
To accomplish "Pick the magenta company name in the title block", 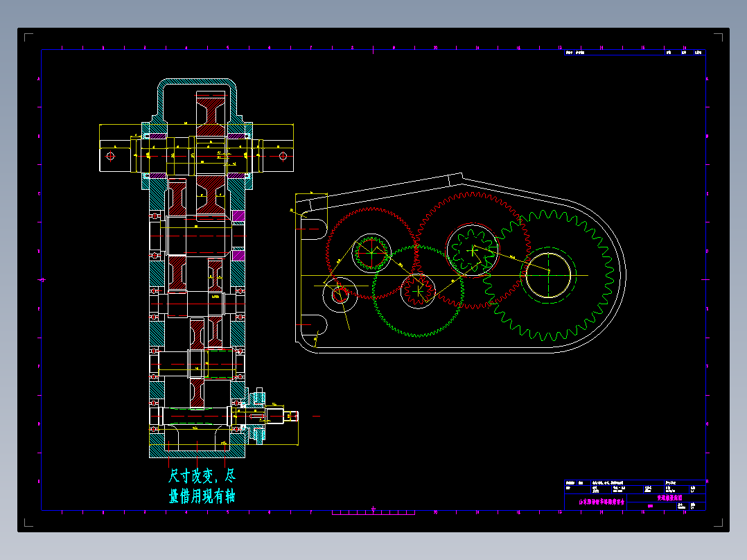I will coord(601,502).
